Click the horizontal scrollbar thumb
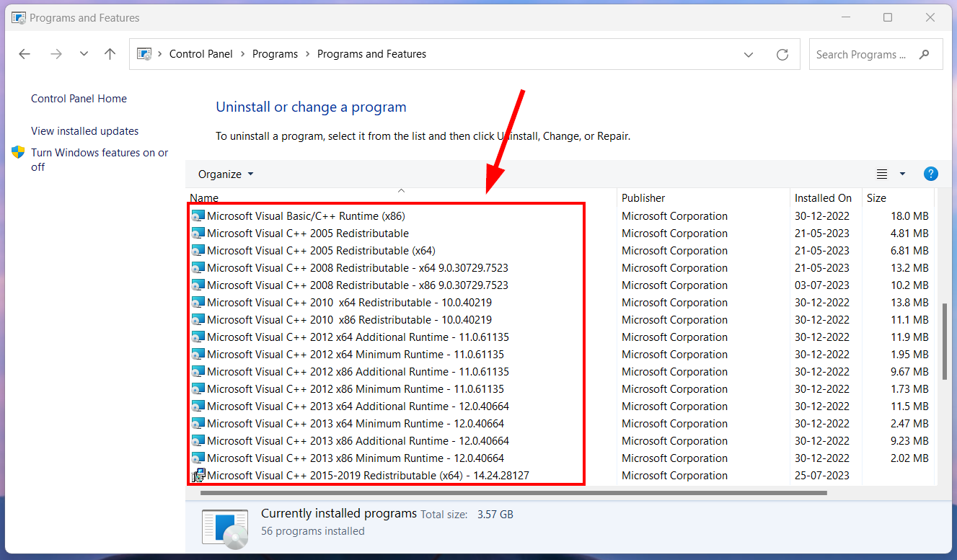This screenshot has height=560, width=957. click(x=513, y=493)
